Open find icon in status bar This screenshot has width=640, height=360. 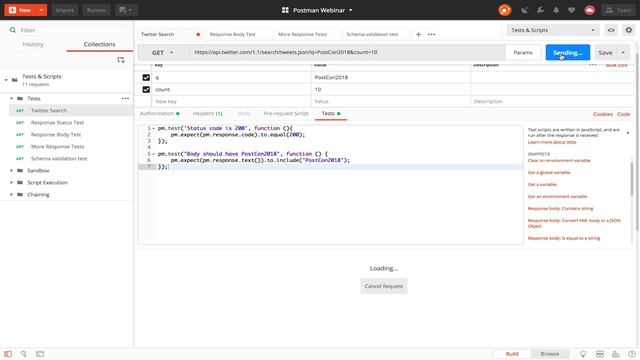point(24,354)
